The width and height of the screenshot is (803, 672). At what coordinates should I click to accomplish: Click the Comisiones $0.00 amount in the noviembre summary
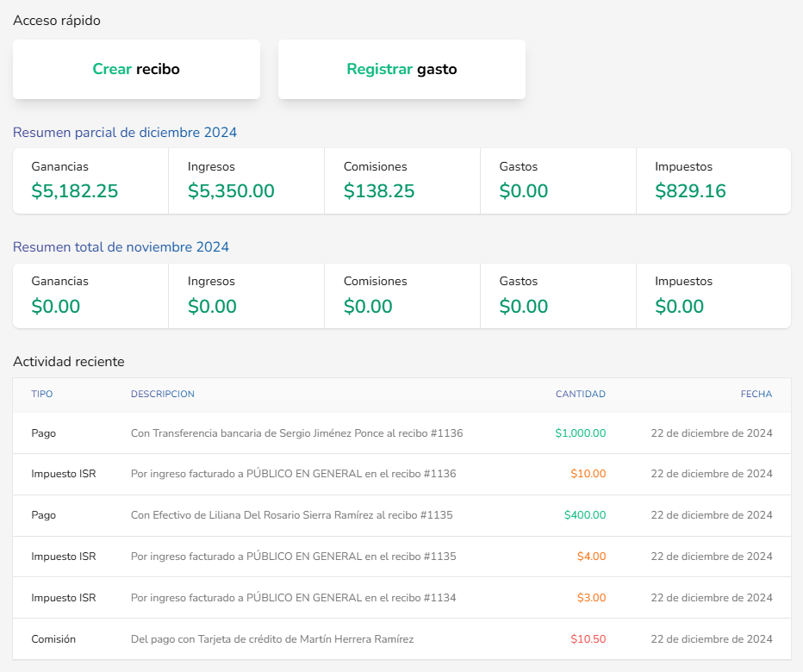368,307
